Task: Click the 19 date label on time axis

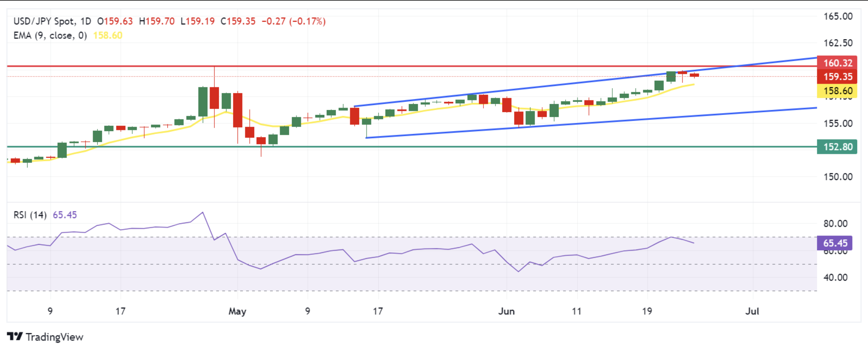Action: click(x=647, y=311)
